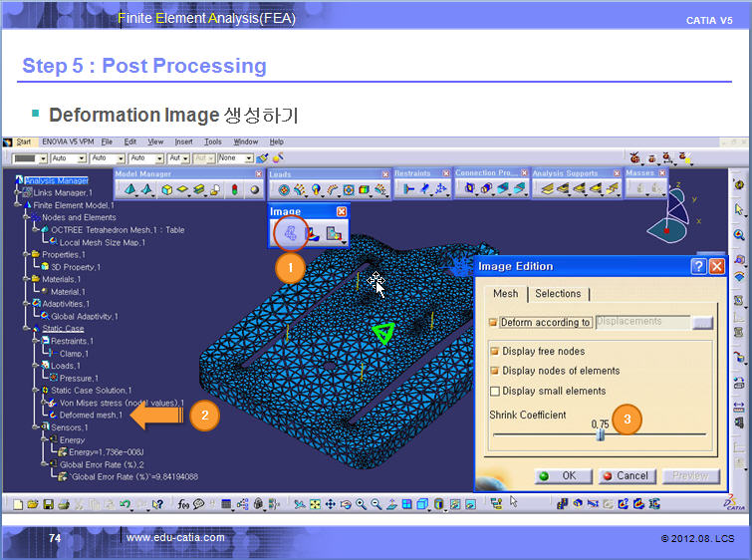Click the Image Edition help question-mark button
The width and height of the screenshot is (752, 560).
[698, 266]
